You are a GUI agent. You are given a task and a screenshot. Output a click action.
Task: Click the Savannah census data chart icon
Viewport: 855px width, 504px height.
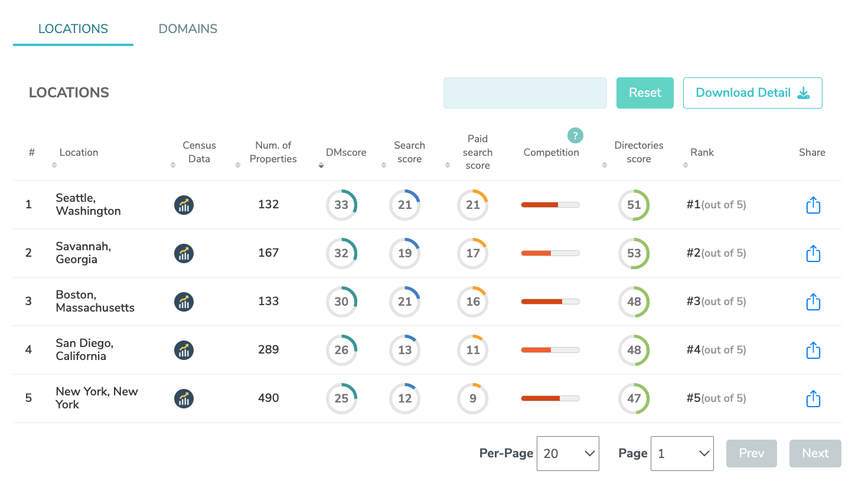[x=184, y=253]
